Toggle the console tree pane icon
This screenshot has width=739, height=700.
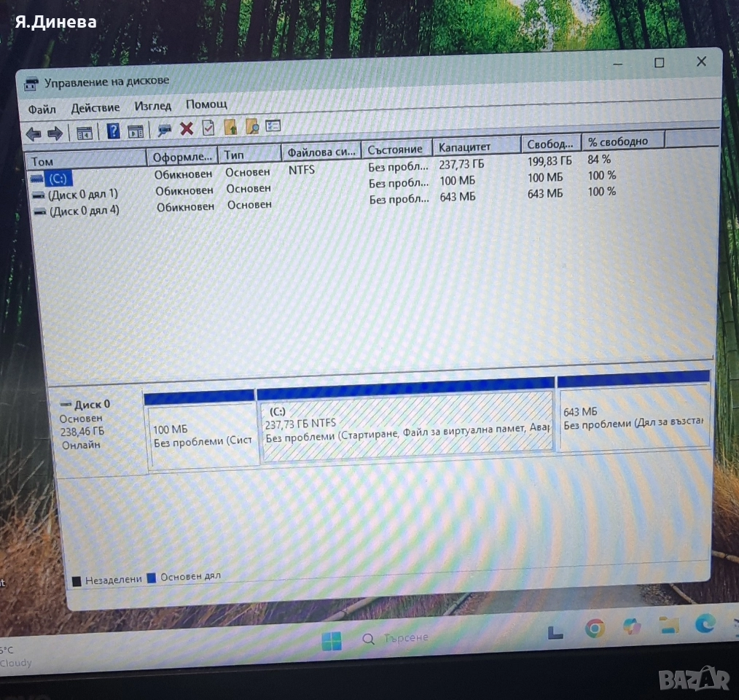click(x=85, y=133)
